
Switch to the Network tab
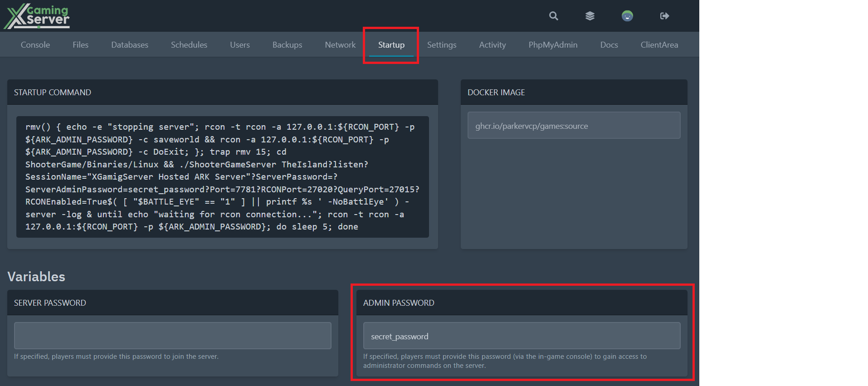click(x=340, y=45)
